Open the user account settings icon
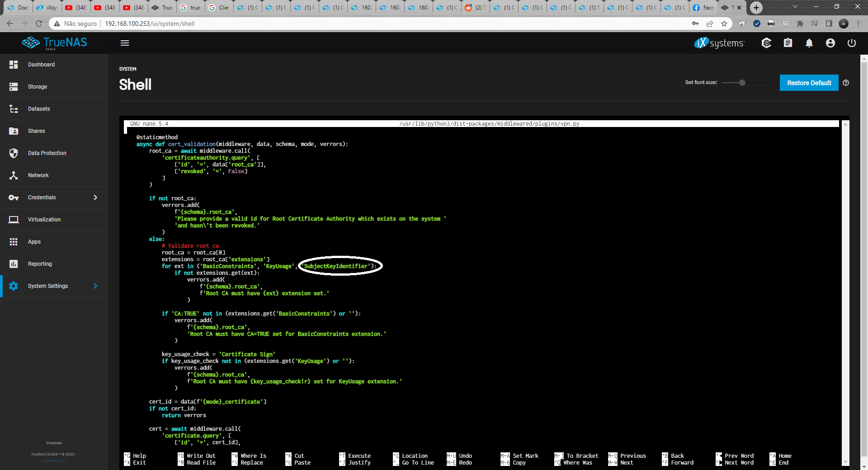868x470 pixels. 830,43
